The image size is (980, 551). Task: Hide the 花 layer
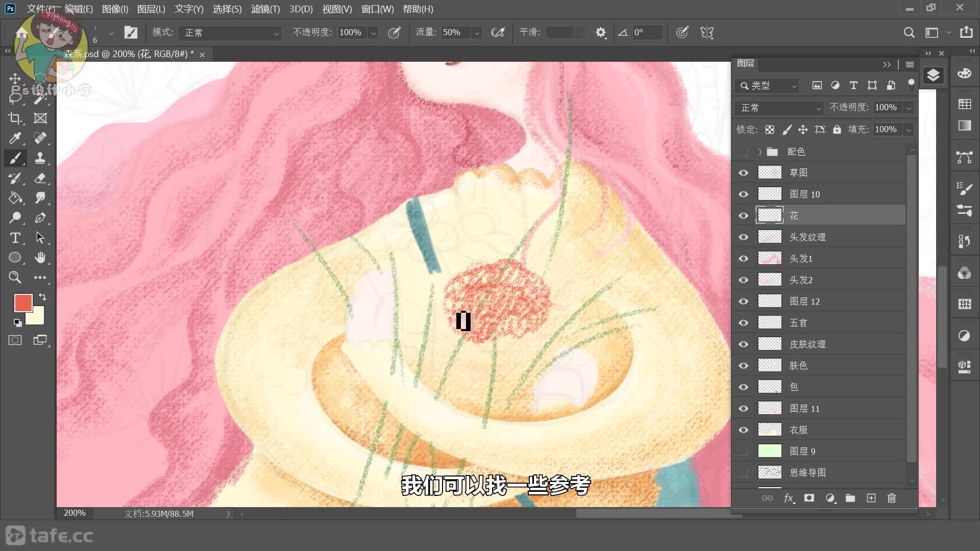click(x=743, y=216)
